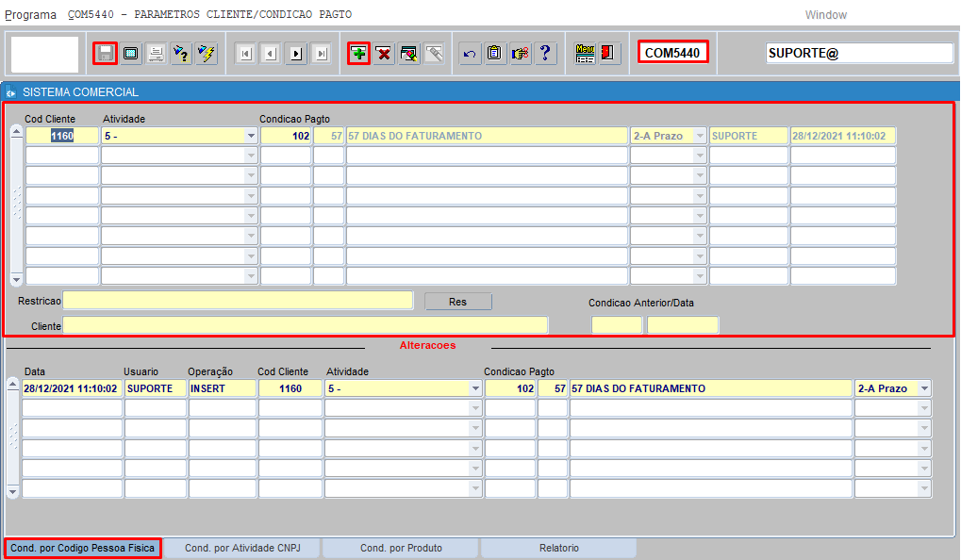Open the Window menu

coord(825,15)
